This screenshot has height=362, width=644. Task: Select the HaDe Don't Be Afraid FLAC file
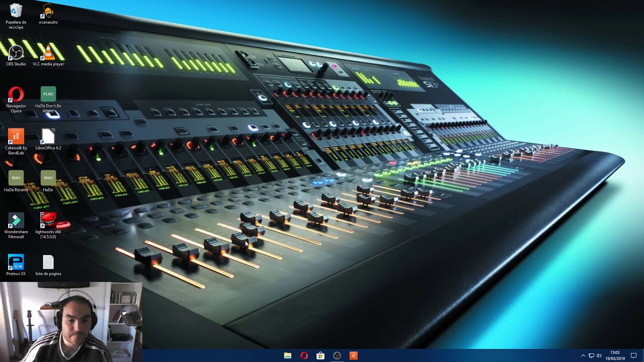[x=48, y=100]
